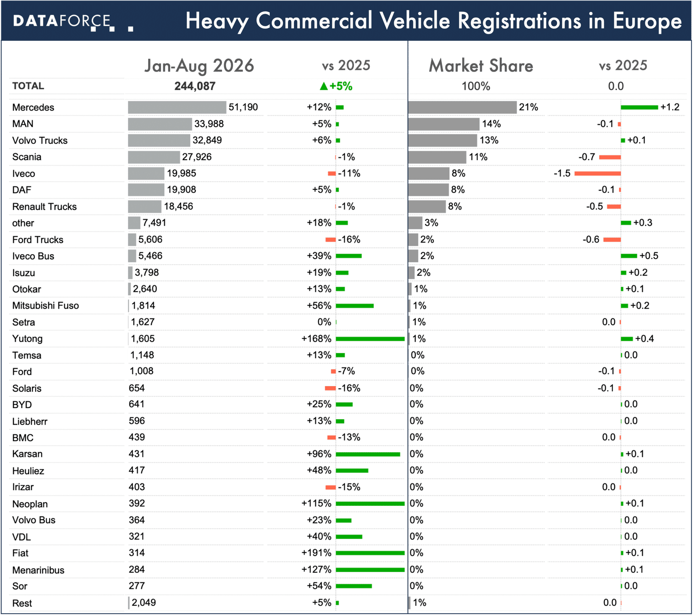This screenshot has height=616, width=696.
Task: Select the 'Mitsubishi Fuso' brand label
Action: pos(45,306)
